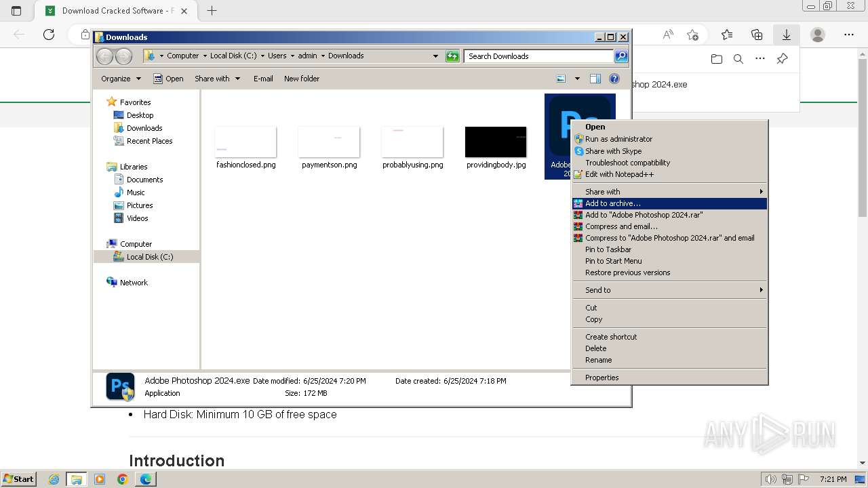
Task: Click E-mail toolbar button
Action: click(x=263, y=79)
